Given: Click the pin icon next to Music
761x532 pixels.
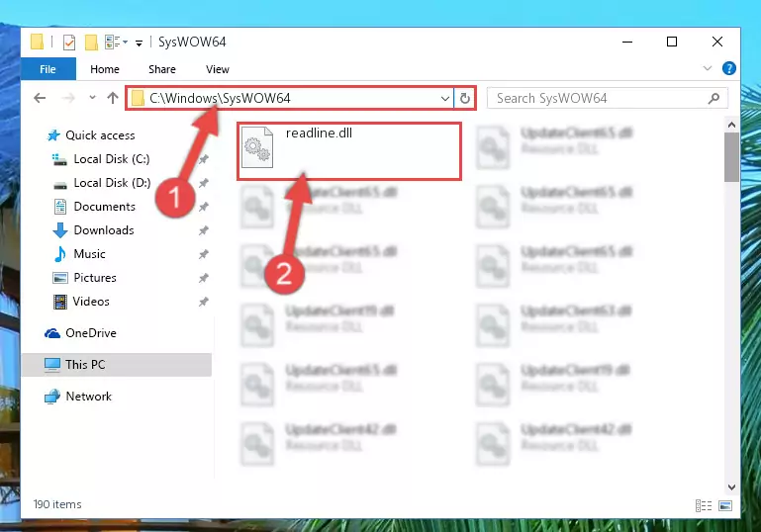Looking at the screenshot, I should 203,254.
